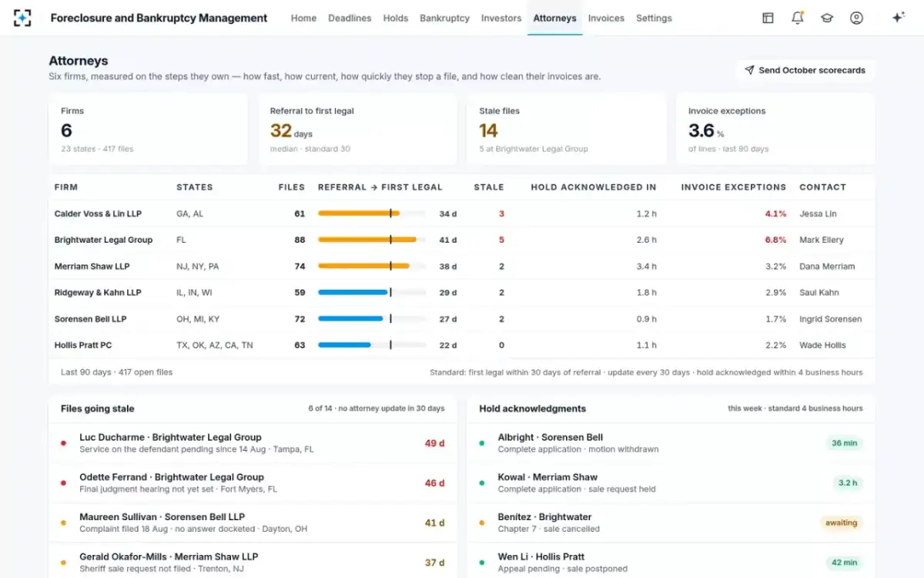The width and height of the screenshot is (924, 578).
Task: Open the user account profile icon
Action: coord(856,18)
